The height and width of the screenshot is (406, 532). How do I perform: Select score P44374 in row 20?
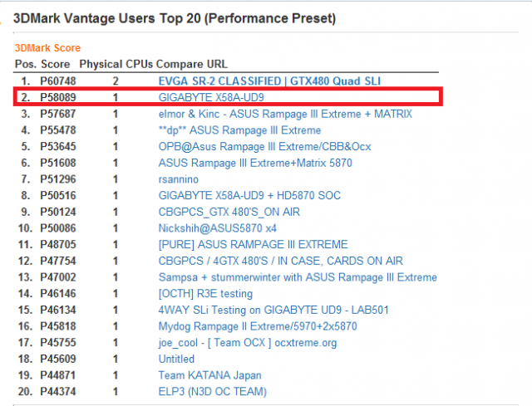click(58, 392)
